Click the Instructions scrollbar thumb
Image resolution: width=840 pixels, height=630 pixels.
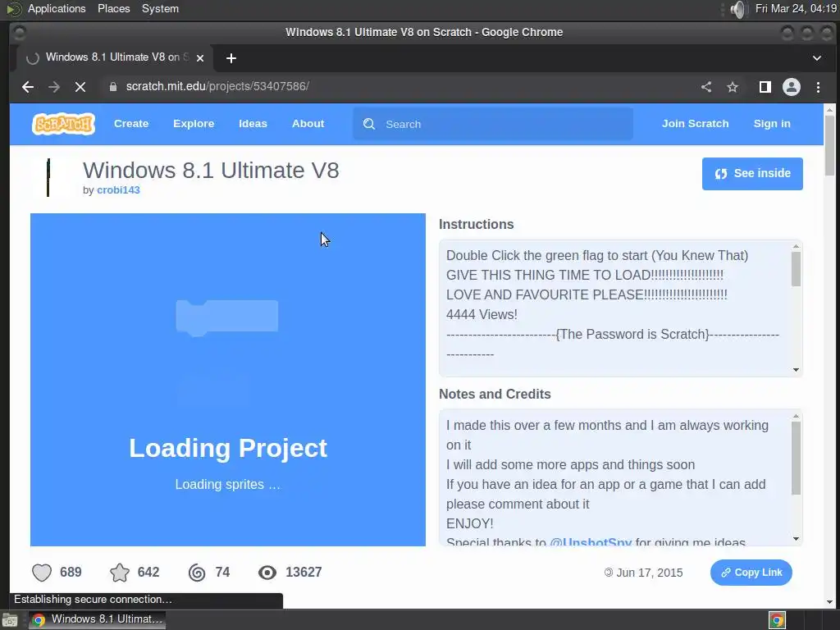point(796,269)
